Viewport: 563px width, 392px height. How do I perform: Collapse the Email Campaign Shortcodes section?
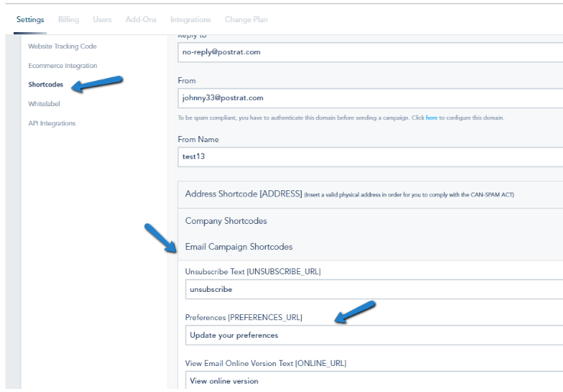(370, 247)
